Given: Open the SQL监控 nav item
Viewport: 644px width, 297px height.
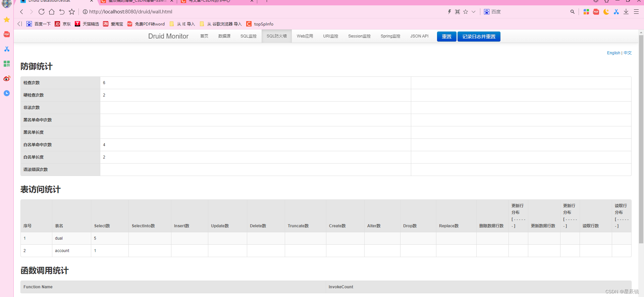Looking at the screenshot, I should pyautogui.click(x=249, y=36).
